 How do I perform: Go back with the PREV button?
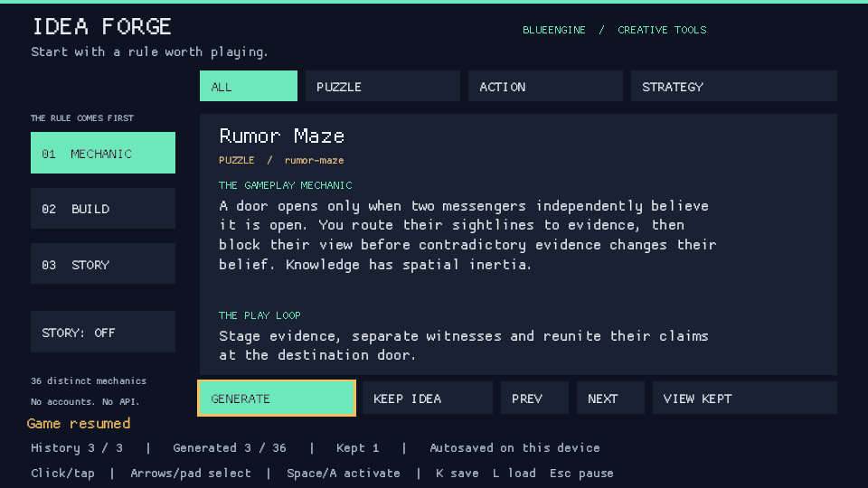534,398
